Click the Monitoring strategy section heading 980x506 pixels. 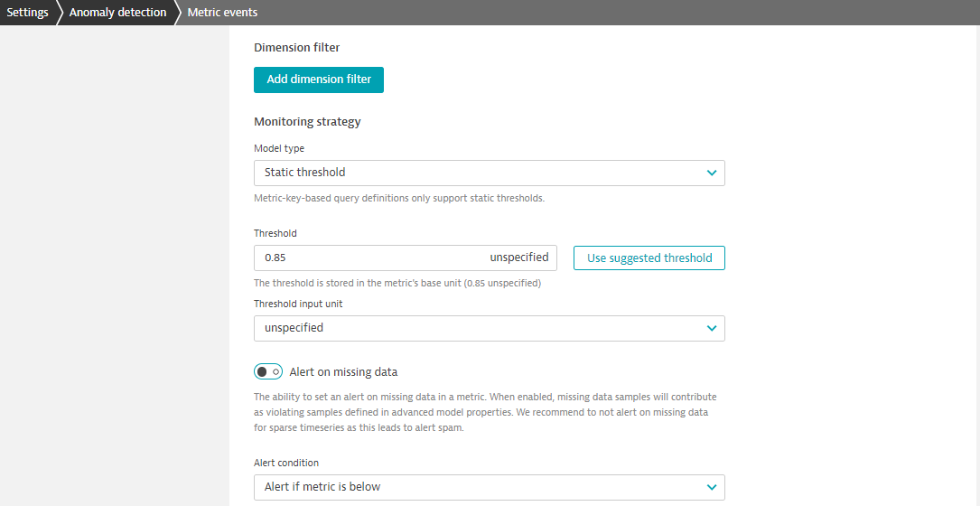[x=307, y=121]
